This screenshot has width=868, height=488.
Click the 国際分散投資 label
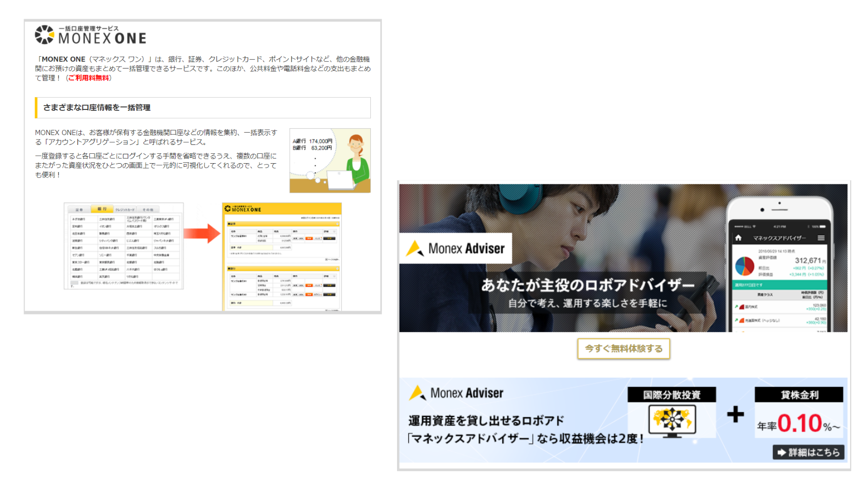pyautogui.click(x=672, y=395)
